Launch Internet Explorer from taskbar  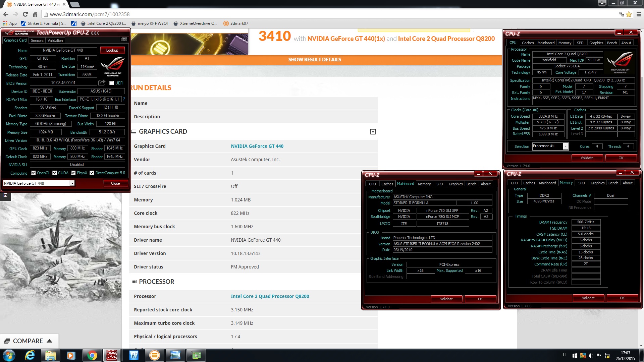[x=30, y=355]
